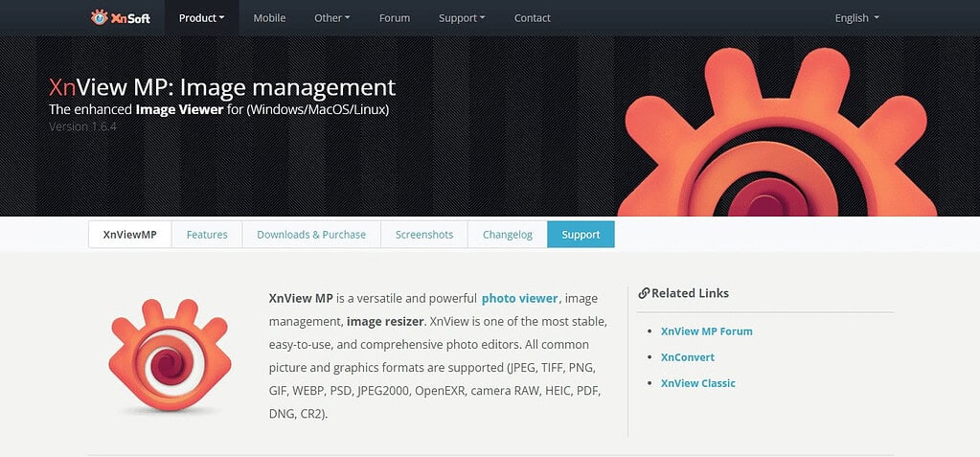
Task: Click the blue Support tab button
Action: pos(581,235)
